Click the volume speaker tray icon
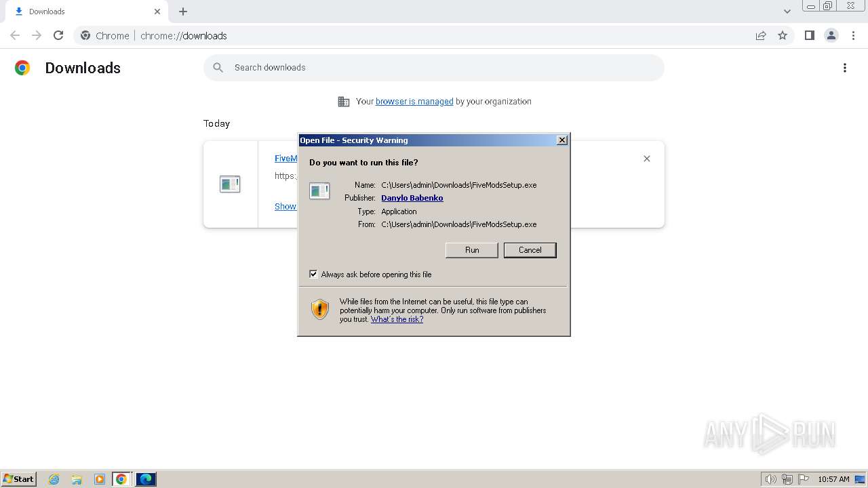Viewport: 868px width, 488px height. (770, 479)
